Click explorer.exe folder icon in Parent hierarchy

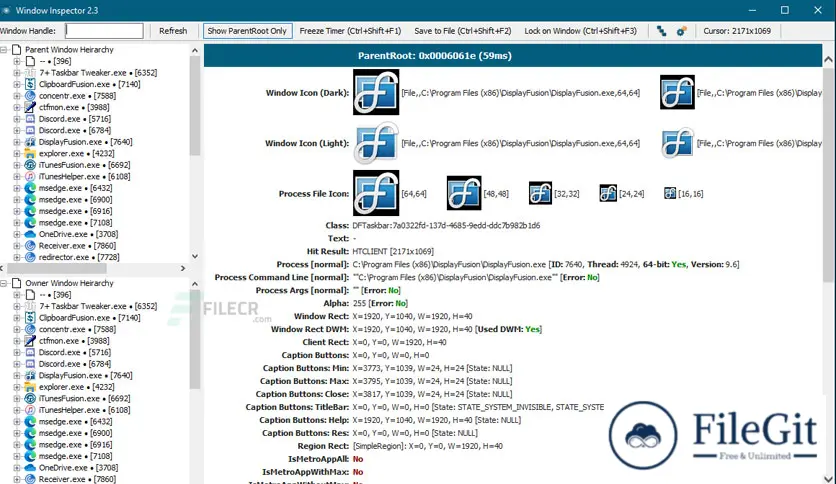click(30, 154)
